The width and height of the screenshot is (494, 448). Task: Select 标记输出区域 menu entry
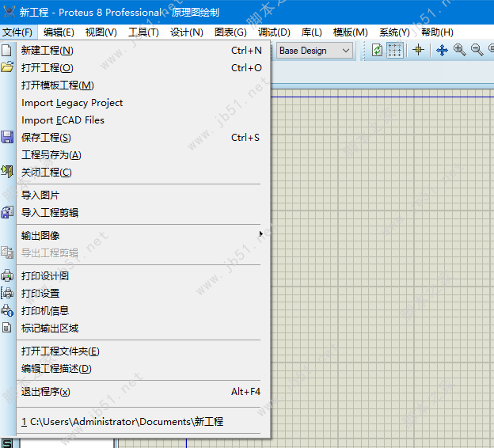(143, 328)
